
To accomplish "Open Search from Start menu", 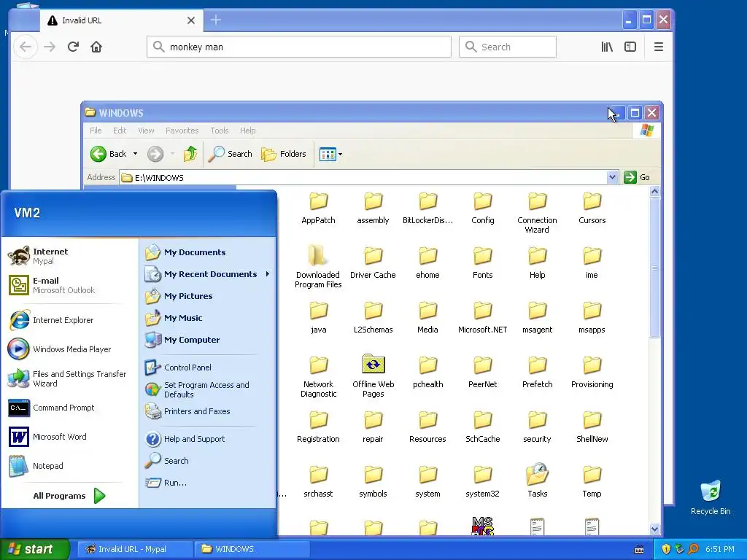I will point(208,461).
